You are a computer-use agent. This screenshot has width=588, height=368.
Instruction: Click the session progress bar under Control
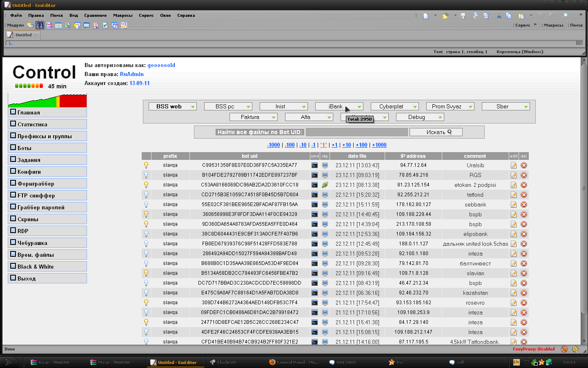[29, 86]
